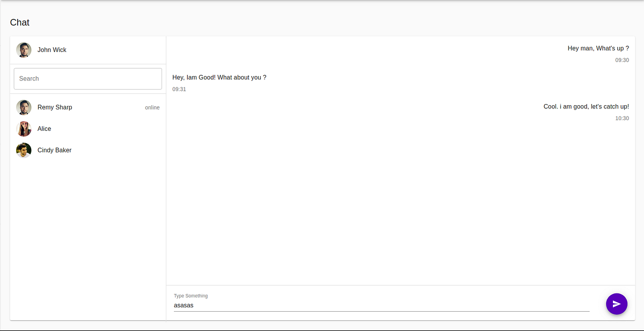Click the 10:30 timestamp
The width and height of the screenshot is (644, 331).
pos(622,118)
